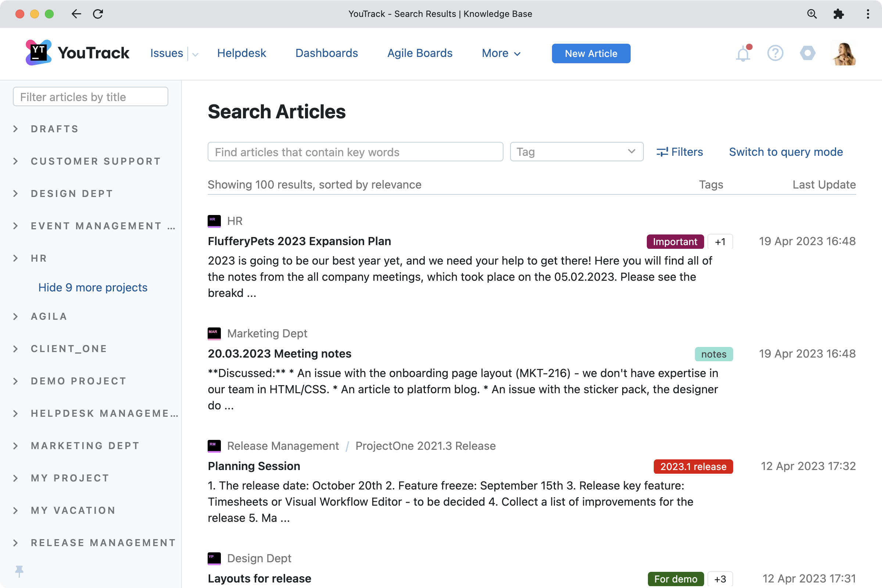This screenshot has width=882, height=588.
Task: Expand the Event Management project
Action: tap(15, 226)
